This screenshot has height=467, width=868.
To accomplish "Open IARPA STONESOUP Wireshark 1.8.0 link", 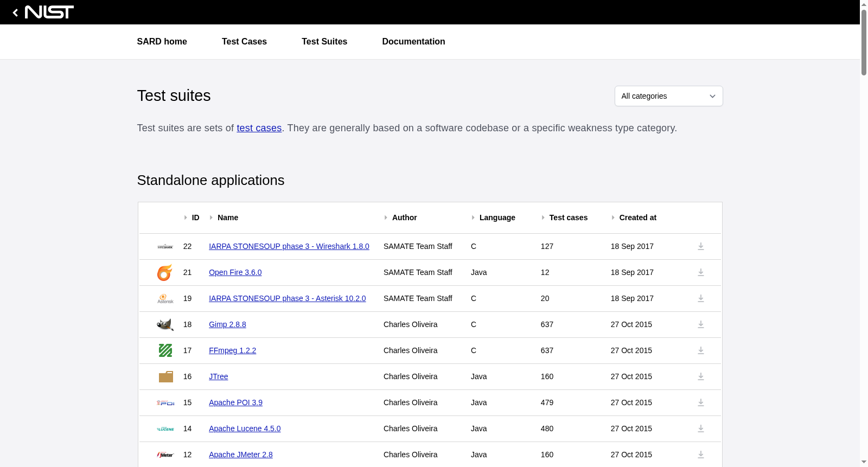I will 289,246.
